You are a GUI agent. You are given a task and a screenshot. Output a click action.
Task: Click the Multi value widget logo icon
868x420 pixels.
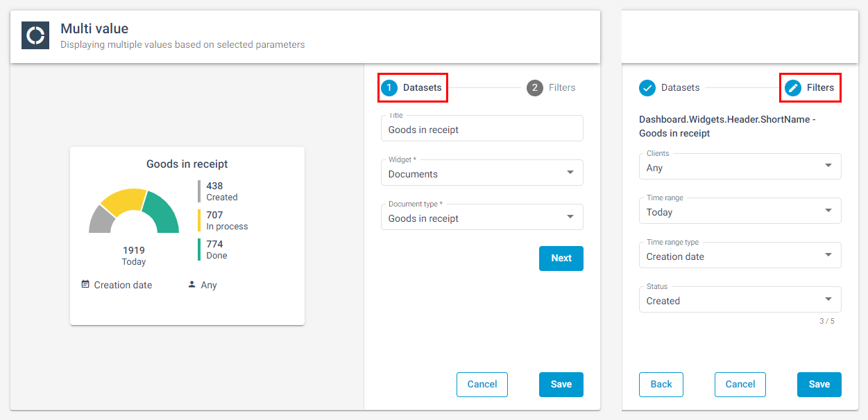(35, 35)
